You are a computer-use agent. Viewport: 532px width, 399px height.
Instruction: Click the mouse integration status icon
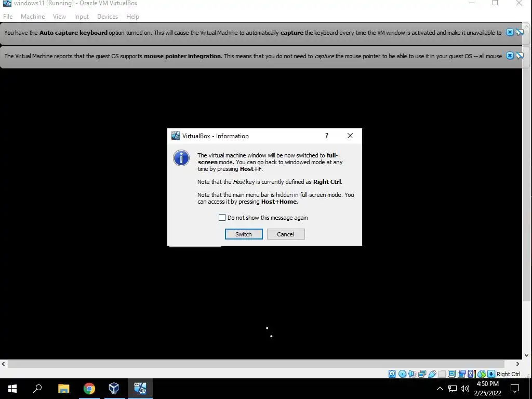pos(482,374)
